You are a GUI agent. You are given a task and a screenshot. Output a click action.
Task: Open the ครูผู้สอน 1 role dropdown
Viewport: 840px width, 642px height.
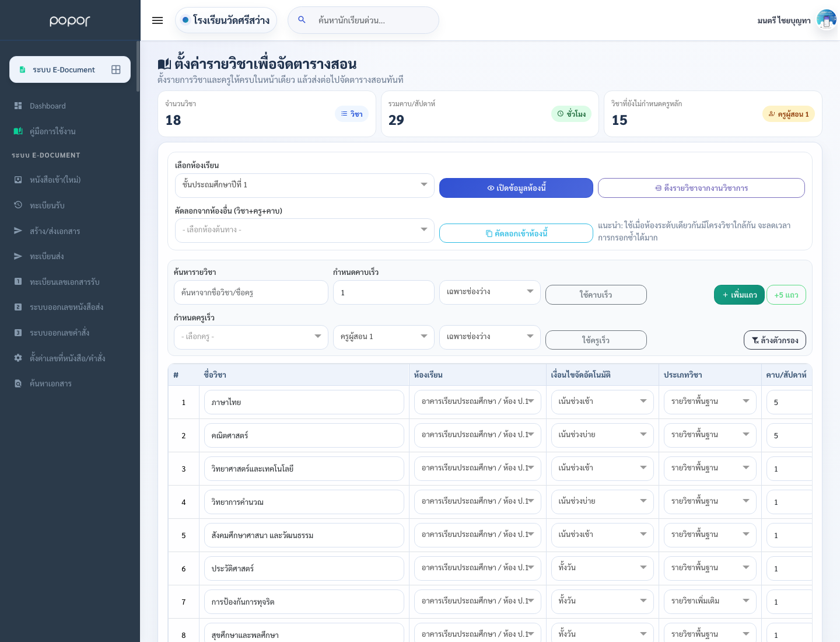(x=384, y=337)
